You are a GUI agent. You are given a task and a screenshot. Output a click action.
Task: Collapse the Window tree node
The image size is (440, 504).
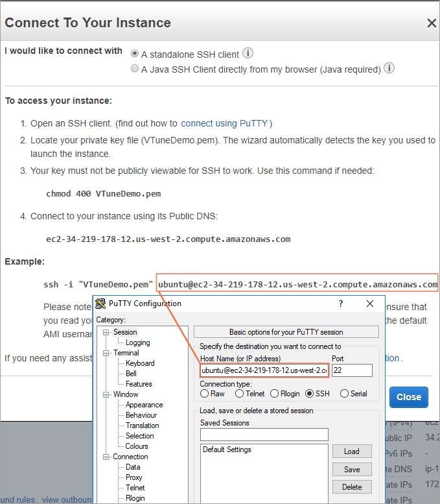point(106,394)
